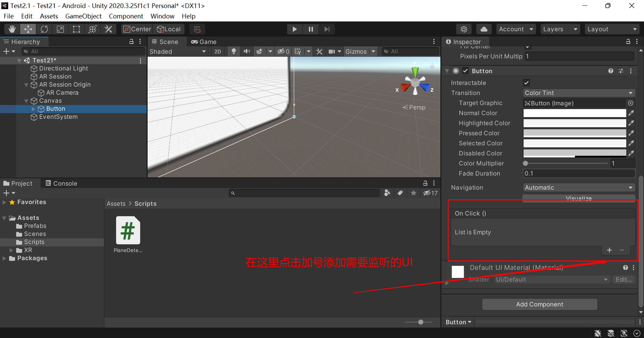The width and height of the screenshot is (644, 338).
Task: Open scene camera settings
Action: (x=332, y=51)
